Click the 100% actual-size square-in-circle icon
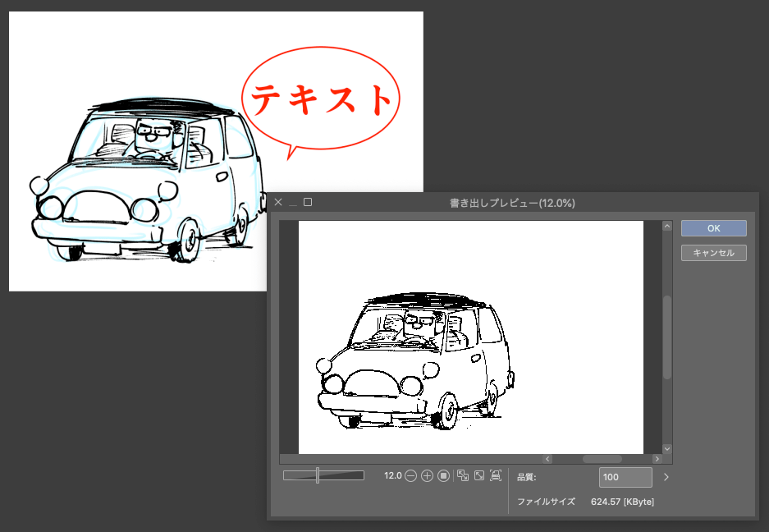769x532 pixels. (443, 475)
